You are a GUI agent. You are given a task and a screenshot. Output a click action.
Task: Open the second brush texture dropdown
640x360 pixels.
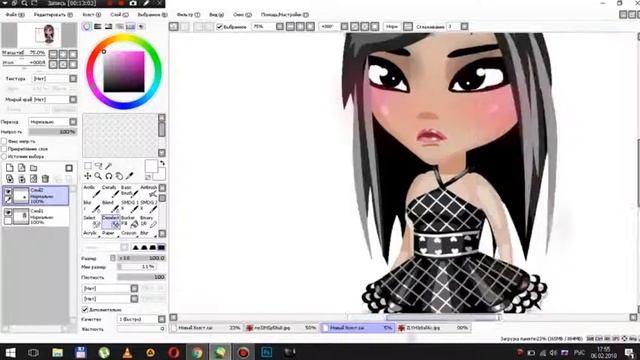[134, 299]
